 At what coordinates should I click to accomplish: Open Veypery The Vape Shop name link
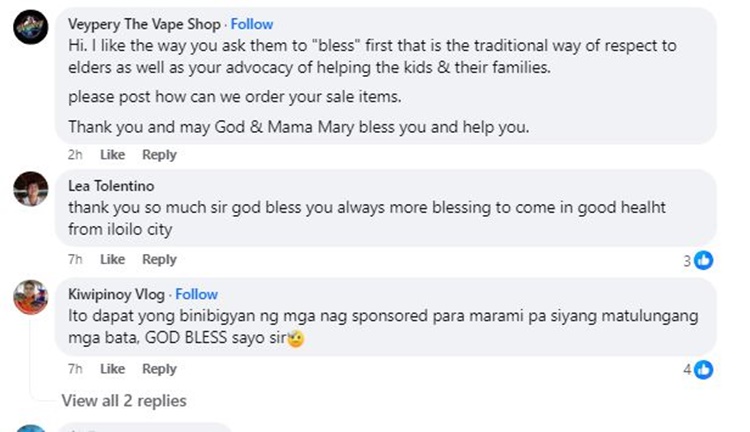click(144, 24)
